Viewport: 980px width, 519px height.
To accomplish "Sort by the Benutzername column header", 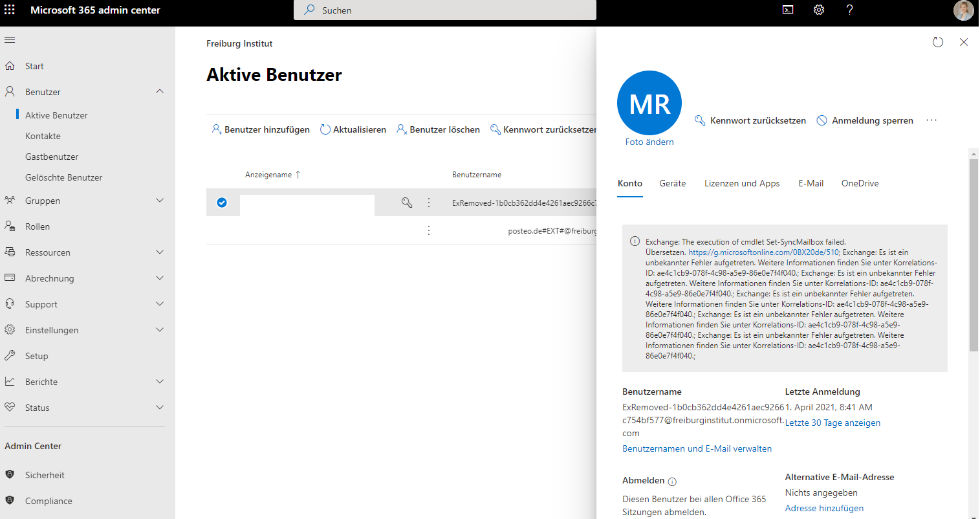I will click(x=477, y=175).
